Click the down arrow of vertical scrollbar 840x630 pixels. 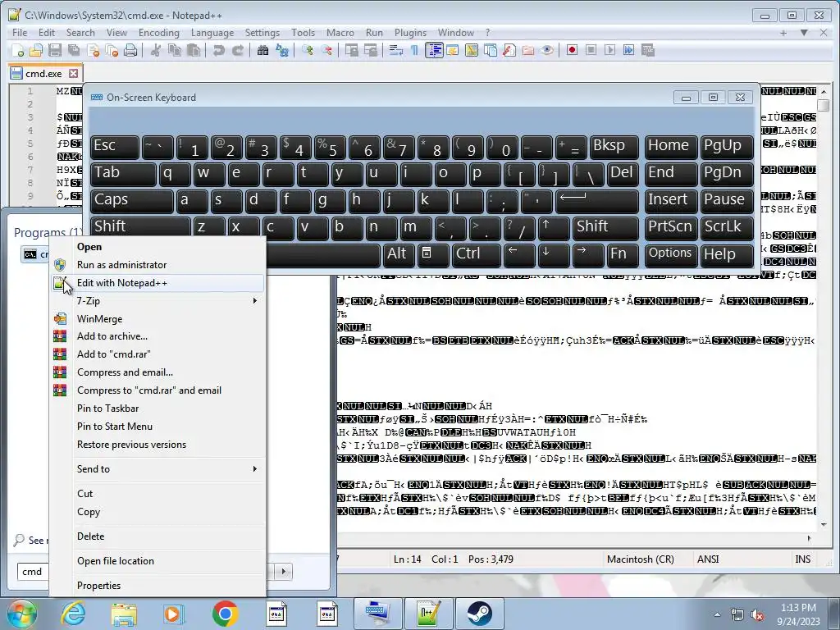pyautogui.click(x=824, y=525)
